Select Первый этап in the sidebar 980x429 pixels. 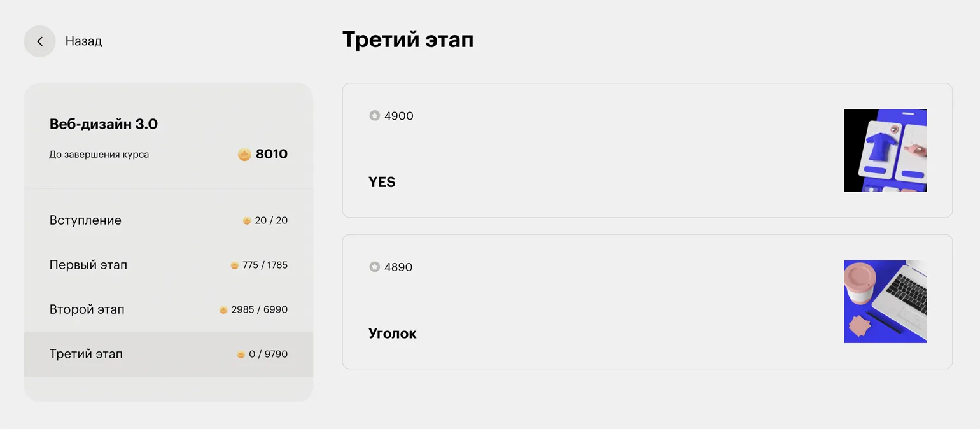[x=88, y=265]
